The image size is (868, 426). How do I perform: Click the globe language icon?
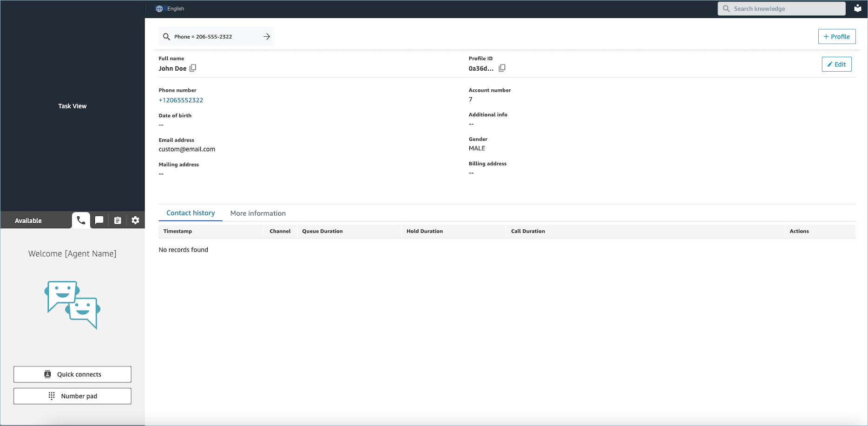coord(159,9)
